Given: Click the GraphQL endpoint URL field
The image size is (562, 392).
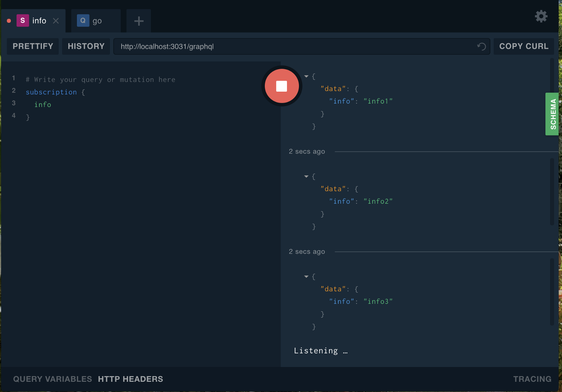Looking at the screenshot, I should pyautogui.click(x=295, y=46).
